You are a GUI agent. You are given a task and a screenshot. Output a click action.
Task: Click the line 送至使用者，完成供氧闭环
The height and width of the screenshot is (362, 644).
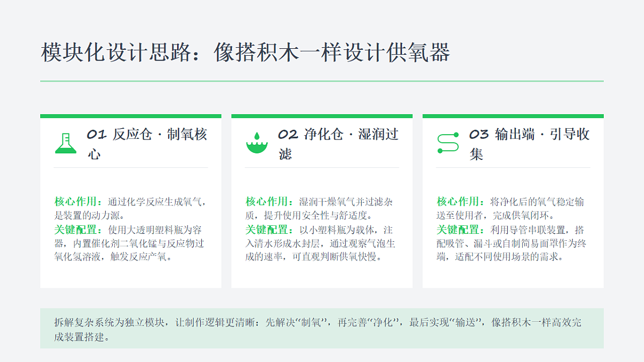point(496,216)
